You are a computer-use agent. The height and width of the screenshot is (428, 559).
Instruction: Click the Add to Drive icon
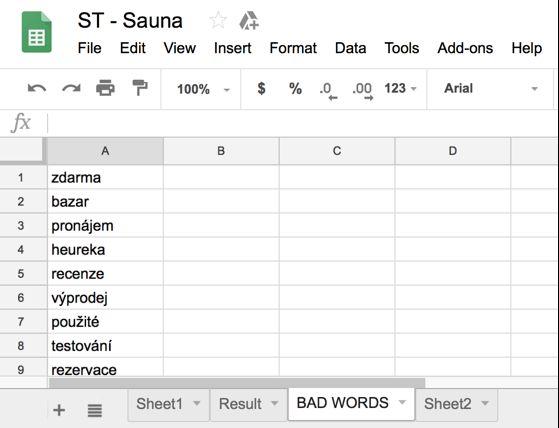pyautogui.click(x=249, y=21)
